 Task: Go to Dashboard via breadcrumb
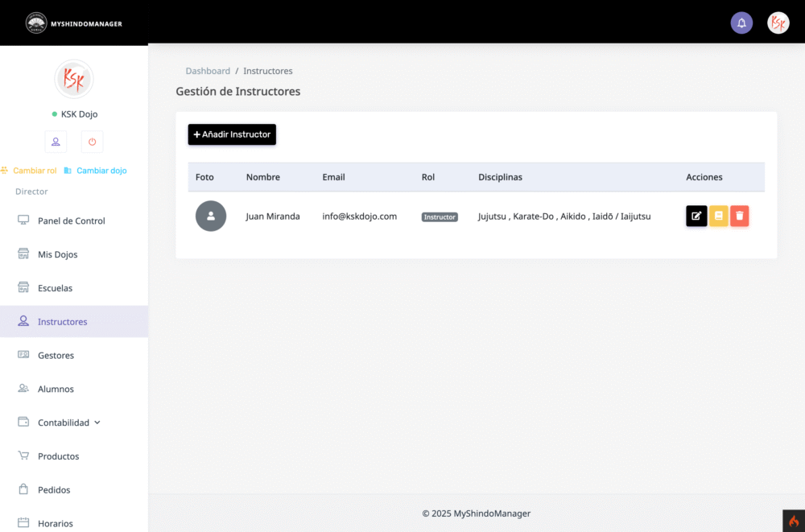[x=208, y=71]
